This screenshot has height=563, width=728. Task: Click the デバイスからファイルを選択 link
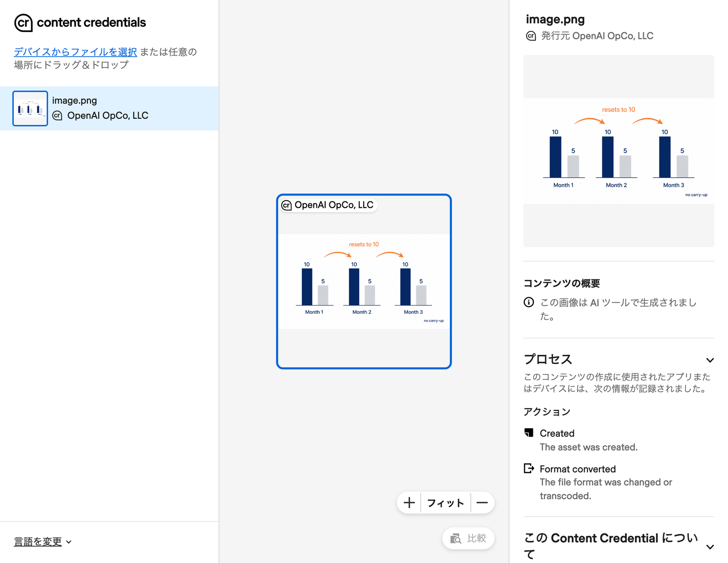tap(75, 52)
